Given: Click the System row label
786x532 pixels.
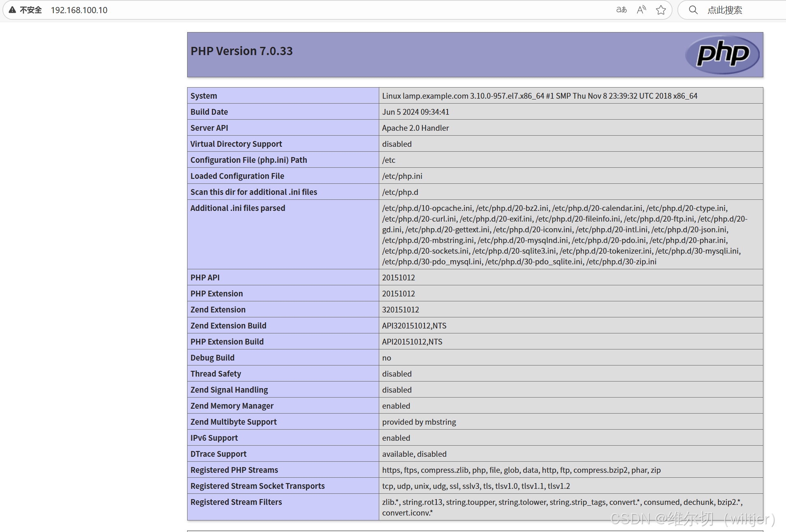Looking at the screenshot, I should click(204, 96).
